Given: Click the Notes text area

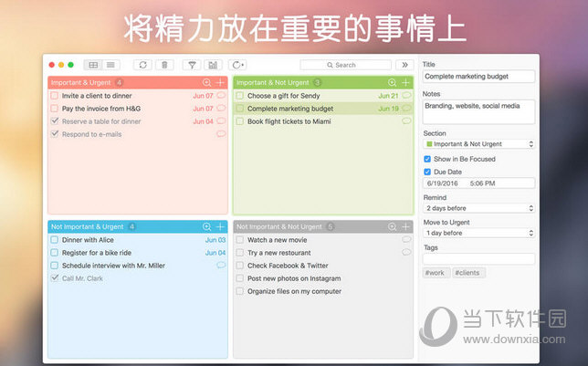Looking at the screenshot, I should tap(478, 111).
